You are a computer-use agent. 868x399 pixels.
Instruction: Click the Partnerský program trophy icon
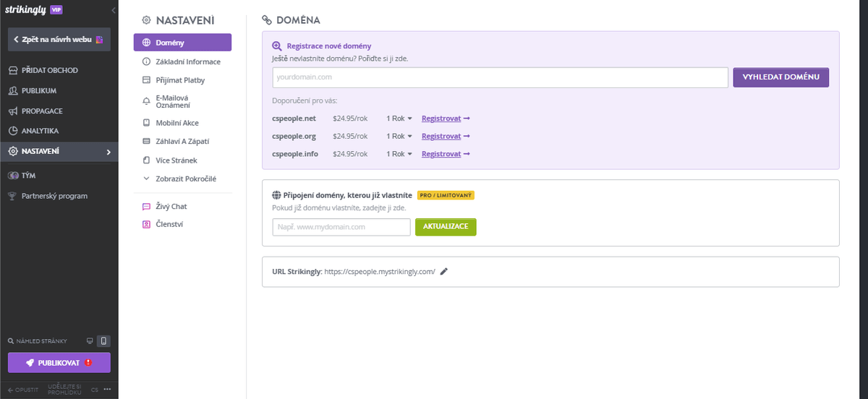[13, 196]
